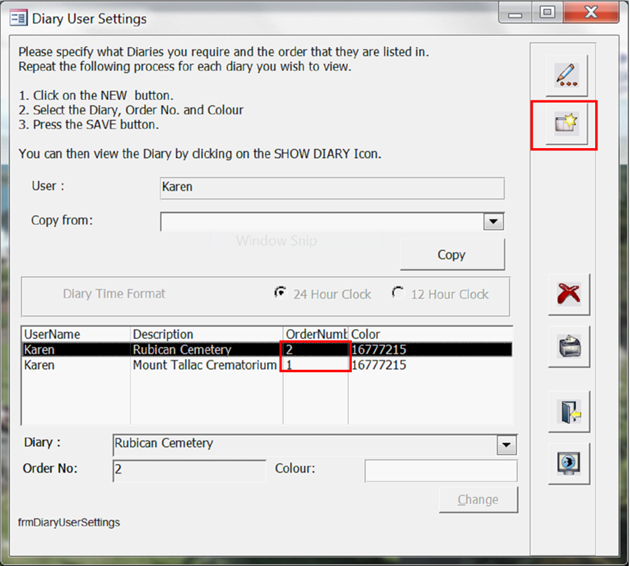The image size is (630, 566).
Task: Click the red X delete icon
Action: (x=569, y=294)
